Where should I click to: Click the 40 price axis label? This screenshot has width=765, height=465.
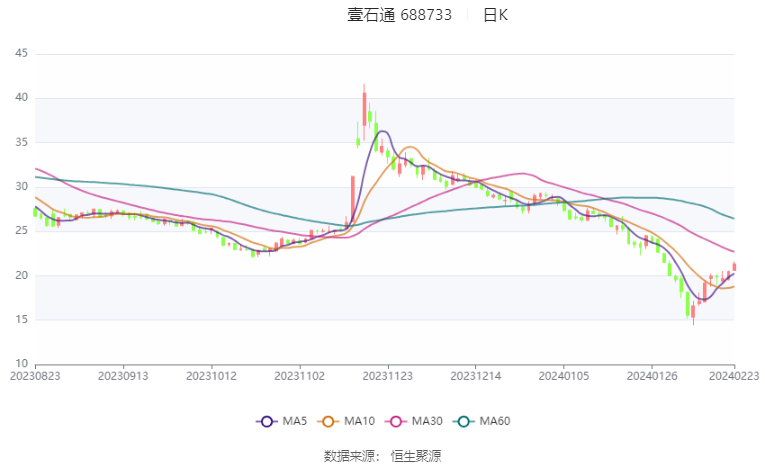click(x=21, y=98)
